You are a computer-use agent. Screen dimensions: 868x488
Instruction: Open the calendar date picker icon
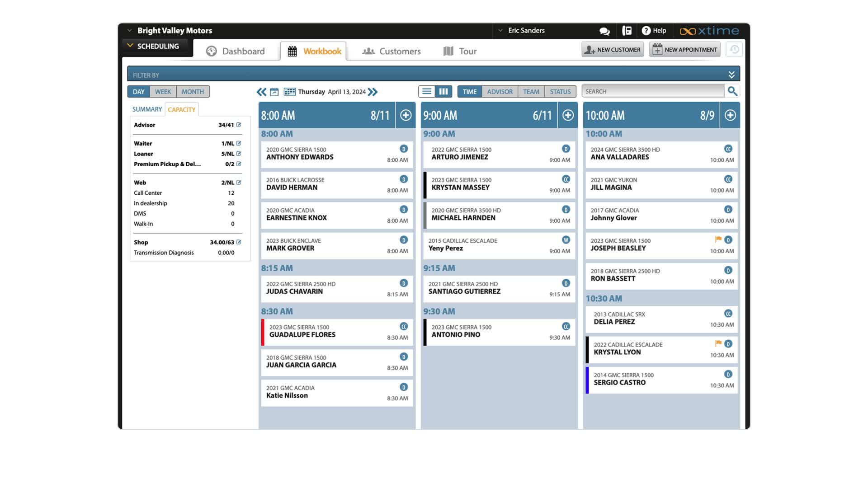274,91
